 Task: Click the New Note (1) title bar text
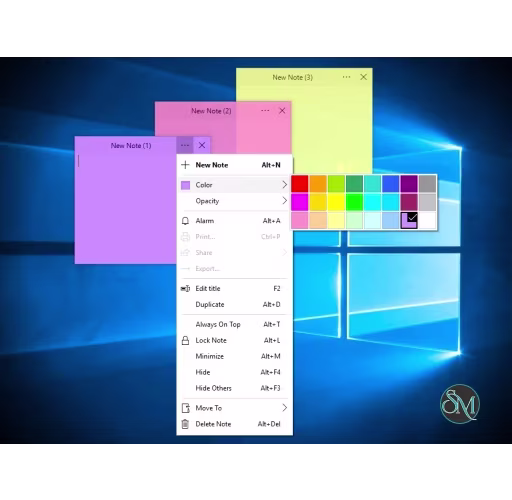[x=131, y=146]
